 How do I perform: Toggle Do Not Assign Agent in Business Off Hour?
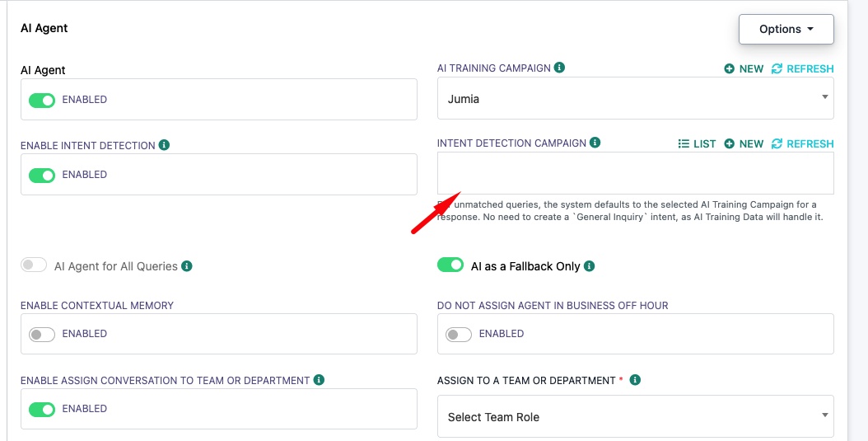click(459, 334)
